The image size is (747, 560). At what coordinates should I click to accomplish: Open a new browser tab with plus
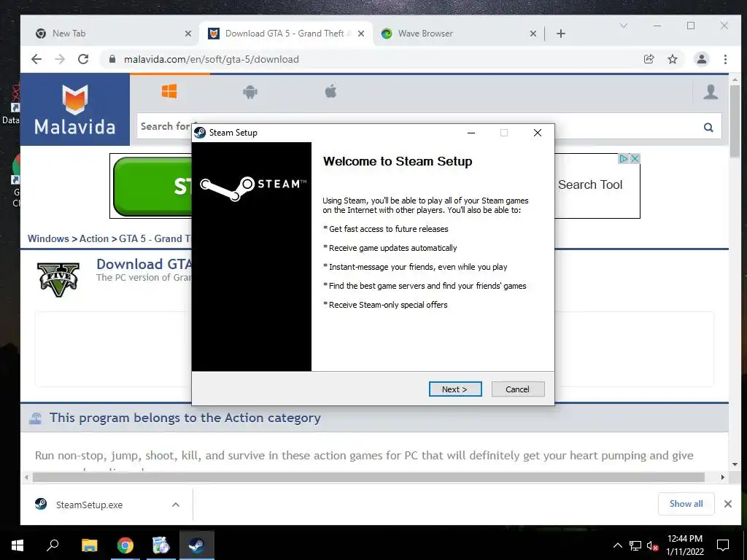pos(561,34)
